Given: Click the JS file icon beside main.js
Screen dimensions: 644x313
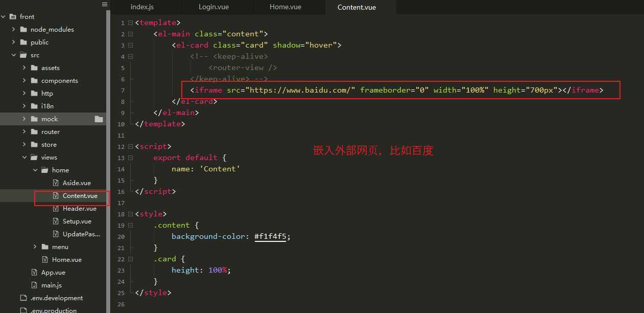Looking at the screenshot, I should click(34, 285).
